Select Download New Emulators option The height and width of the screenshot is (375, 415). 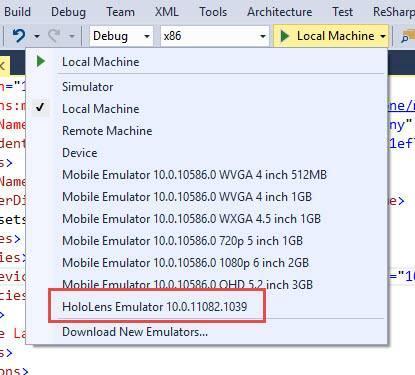point(135,332)
